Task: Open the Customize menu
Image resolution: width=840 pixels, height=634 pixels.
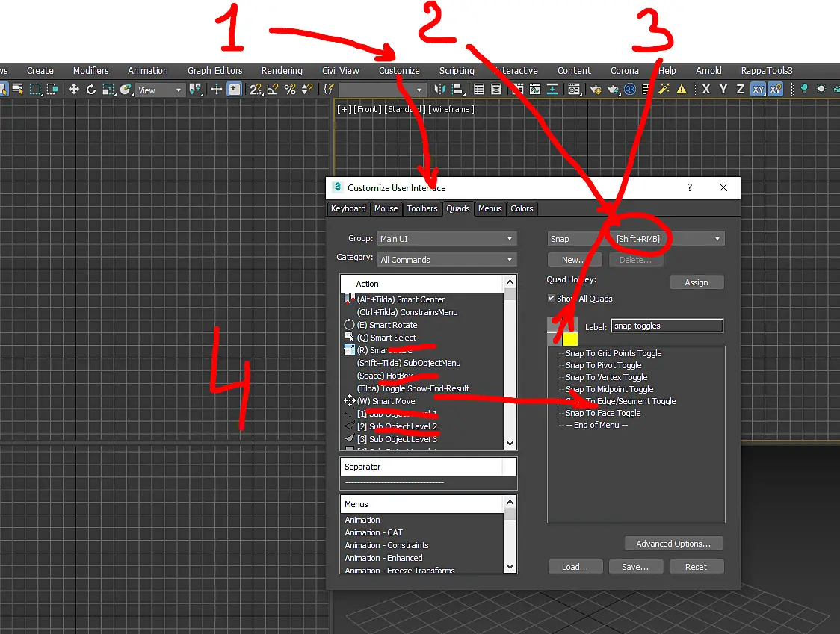Action: (399, 71)
